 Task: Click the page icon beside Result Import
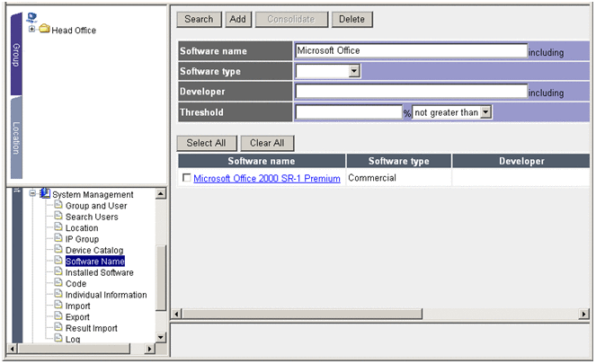[58, 327]
